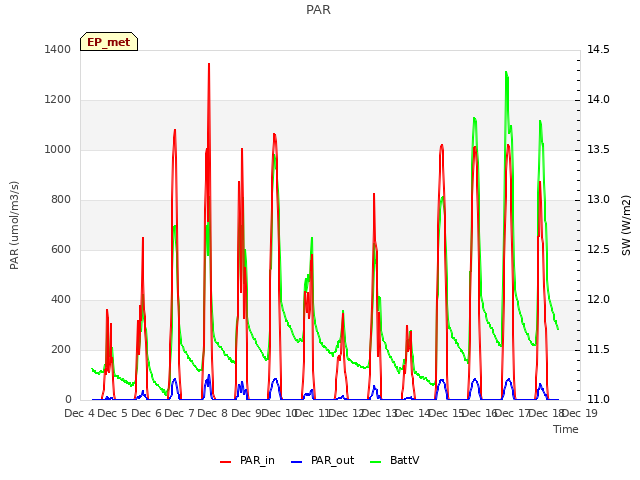This screenshot has height=480, width=640.
Task: Click the green BattV legend swatch
Action: point(375,462)
